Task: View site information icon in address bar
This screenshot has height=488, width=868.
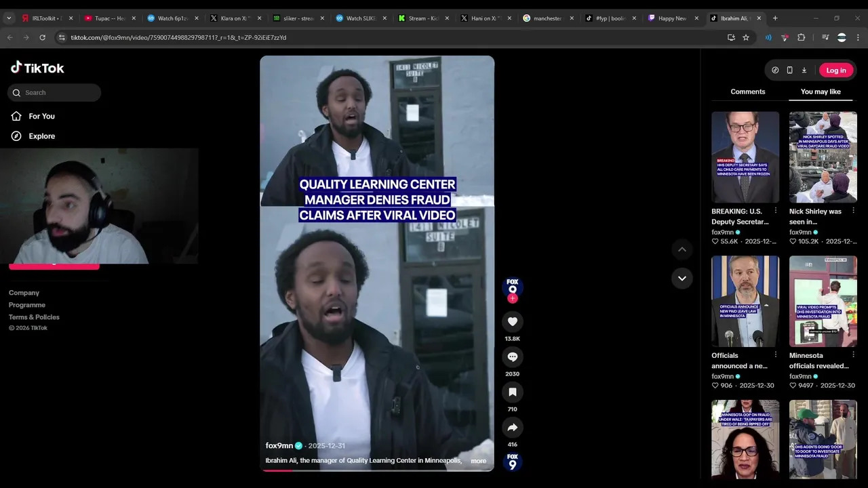Action: point(62,37)
